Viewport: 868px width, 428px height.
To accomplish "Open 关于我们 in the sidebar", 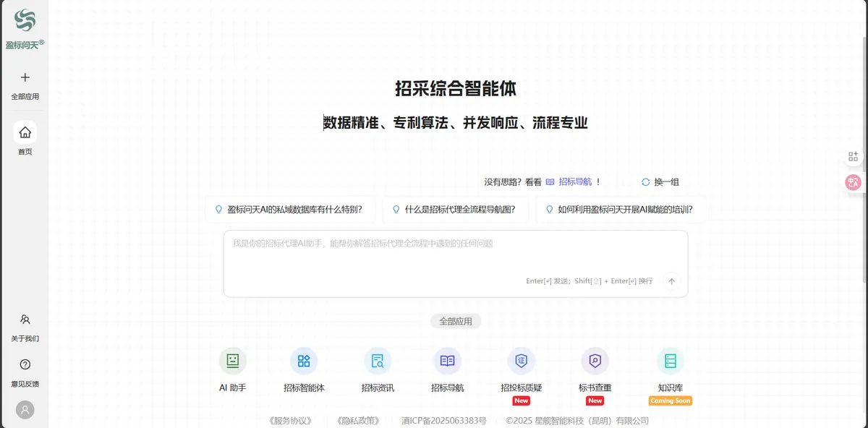I will point(25,320).
